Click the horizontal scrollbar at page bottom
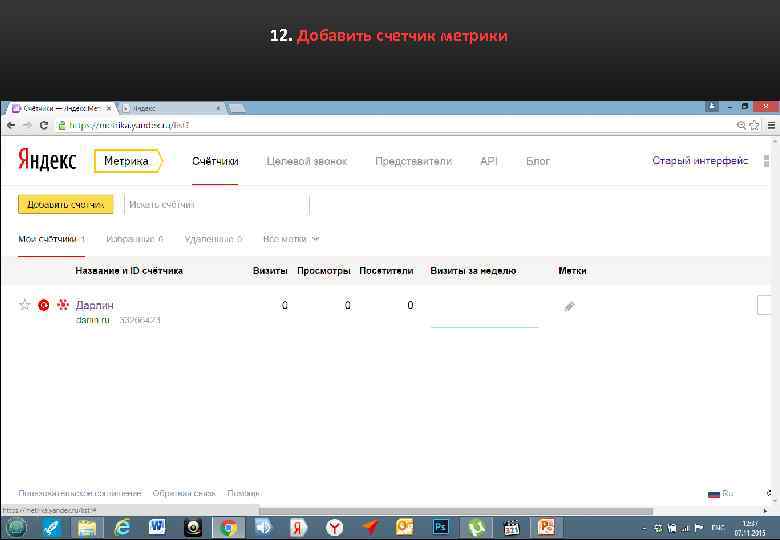Image resolution: width=780 pixels, height=540 pixels. [456, 511]
